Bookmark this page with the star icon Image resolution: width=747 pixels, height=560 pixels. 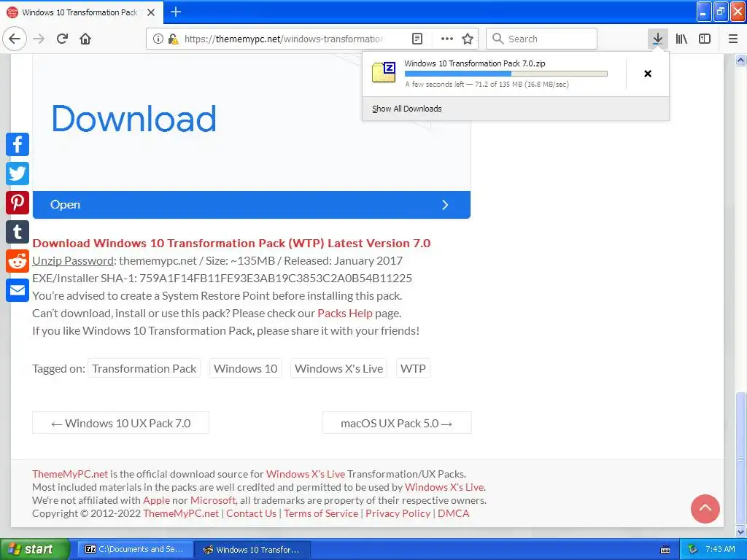pos(468,39)
